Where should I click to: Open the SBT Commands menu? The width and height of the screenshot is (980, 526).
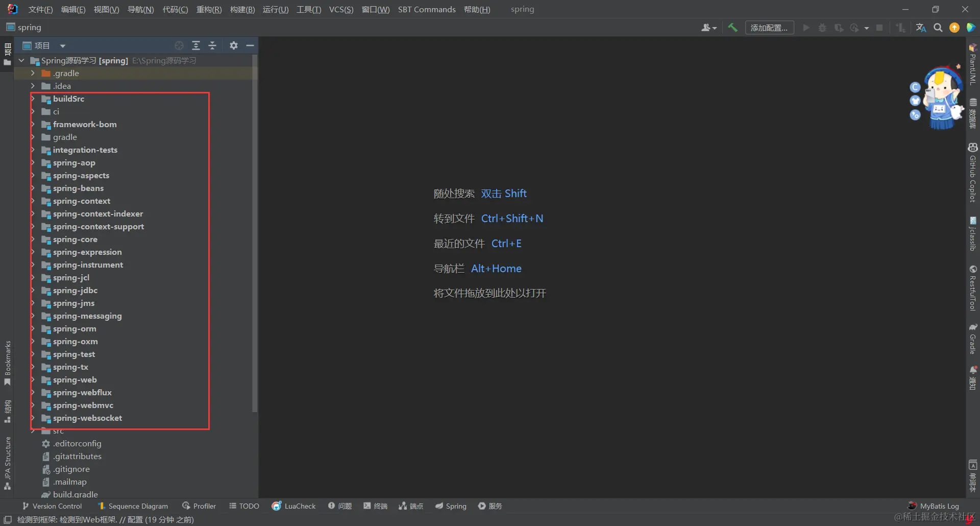[427, 9]
